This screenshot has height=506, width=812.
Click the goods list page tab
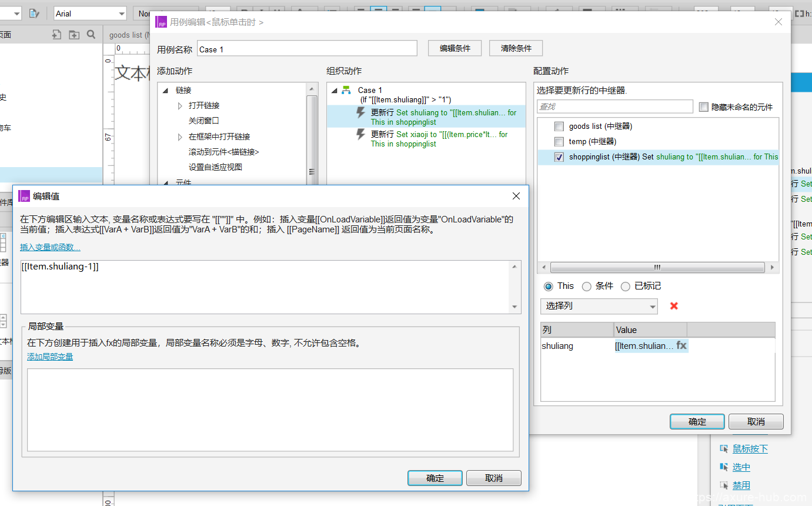pos(128,35)
